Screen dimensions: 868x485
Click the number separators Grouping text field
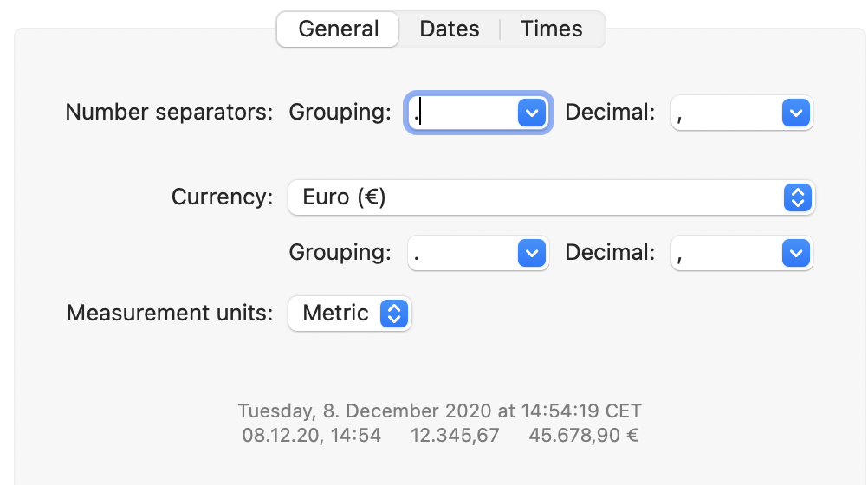[x=462, y=113]
